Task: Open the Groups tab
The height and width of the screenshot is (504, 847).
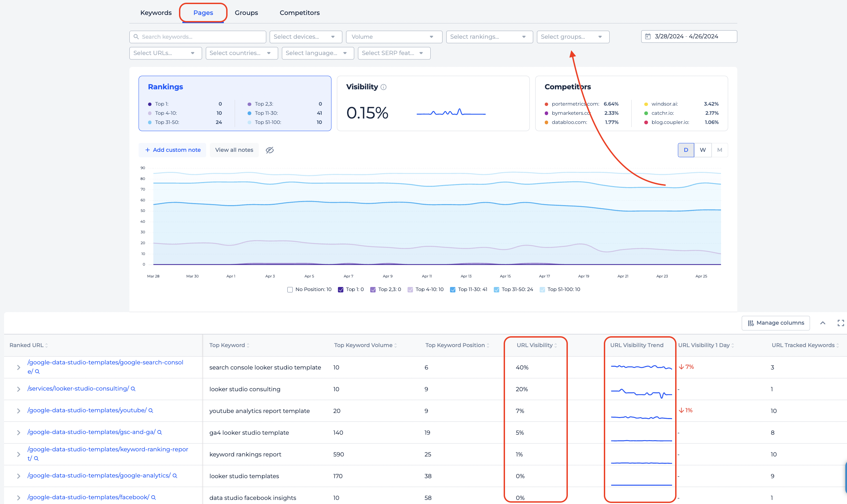Action: 246,13
